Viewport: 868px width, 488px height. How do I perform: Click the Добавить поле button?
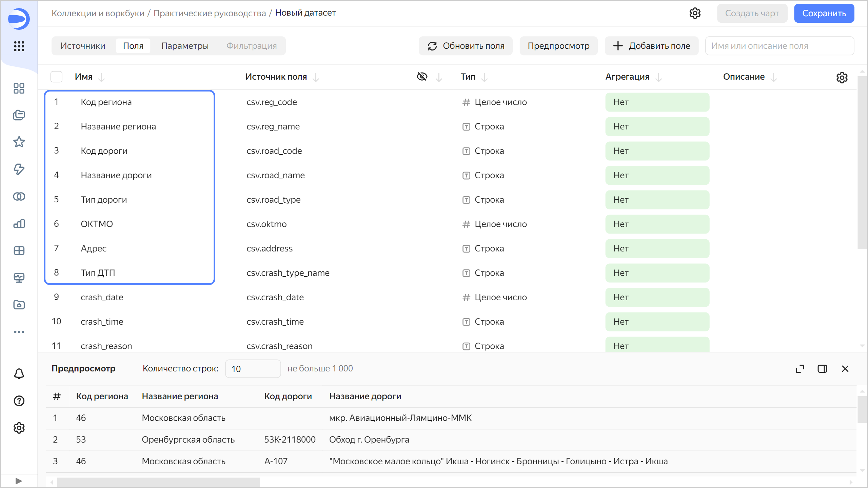tap(651, 46)
